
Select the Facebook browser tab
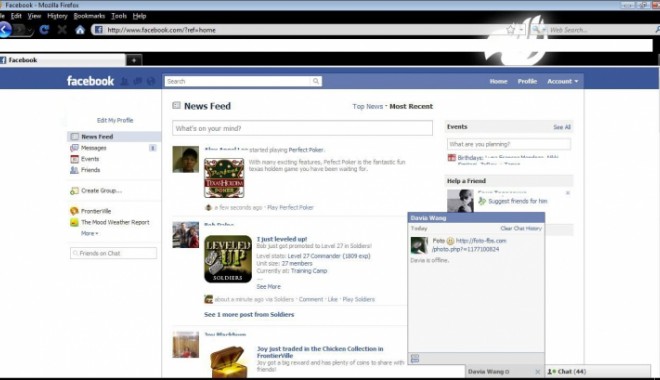click(62, 60)
